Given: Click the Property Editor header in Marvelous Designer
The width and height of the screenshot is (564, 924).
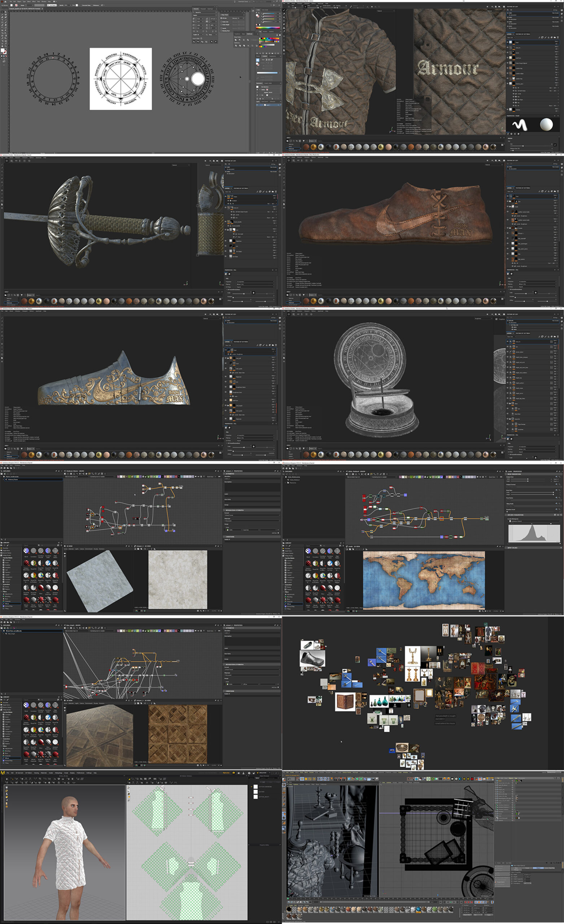Looking at the screenshot, I should (x=265, y=845).
